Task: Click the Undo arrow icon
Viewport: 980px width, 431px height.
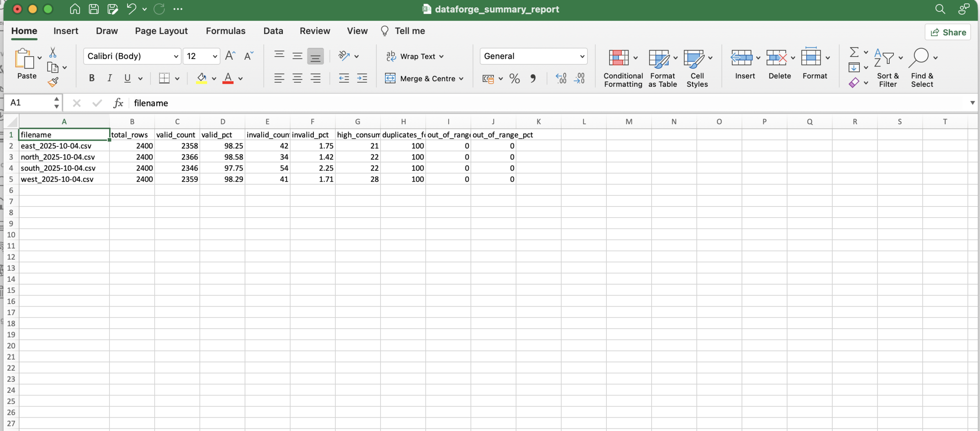Action: click(131, 9)
